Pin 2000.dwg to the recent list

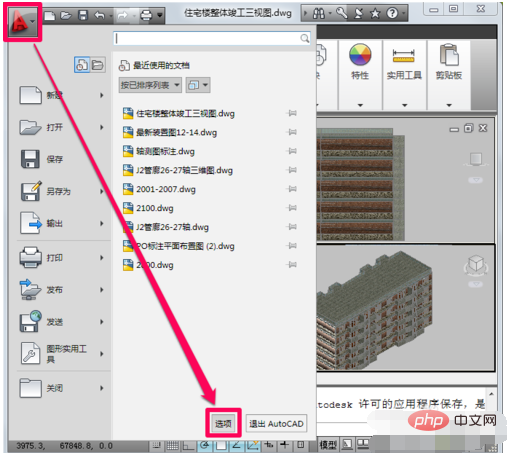292,265
